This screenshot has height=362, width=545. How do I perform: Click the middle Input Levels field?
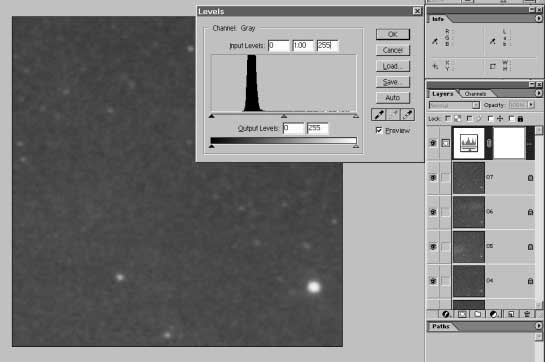[303, 46]
